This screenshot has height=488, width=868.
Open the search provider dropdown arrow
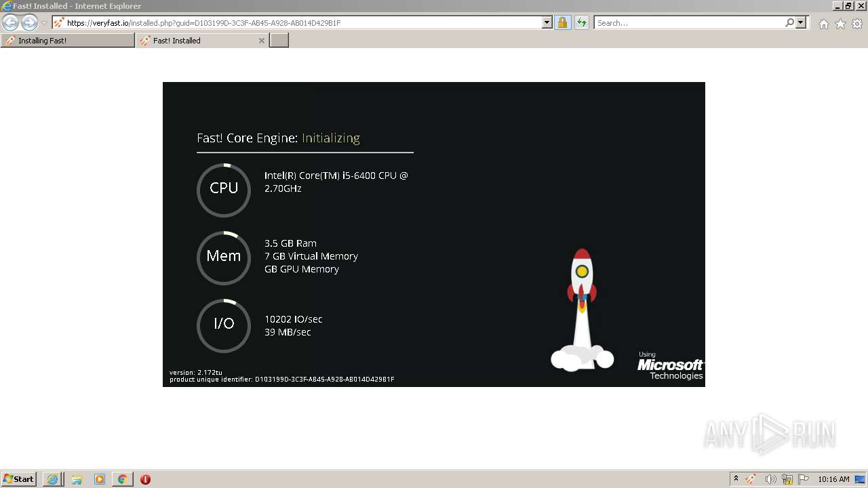801,23
